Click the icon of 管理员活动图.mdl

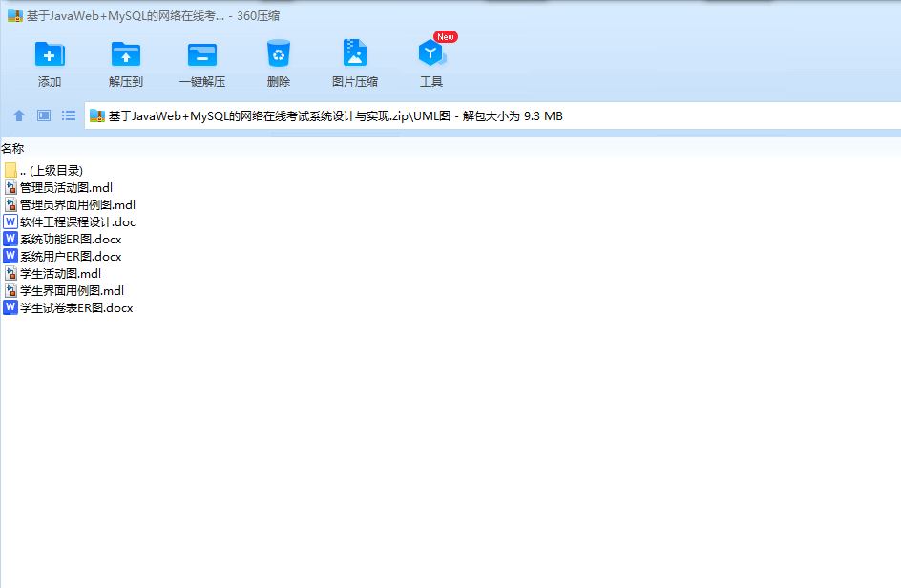(10, 187)
